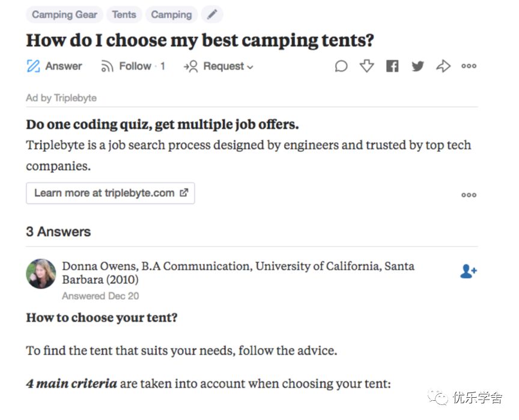Open the Answered Dec 20 timestamp link

[x=100, y=296]
